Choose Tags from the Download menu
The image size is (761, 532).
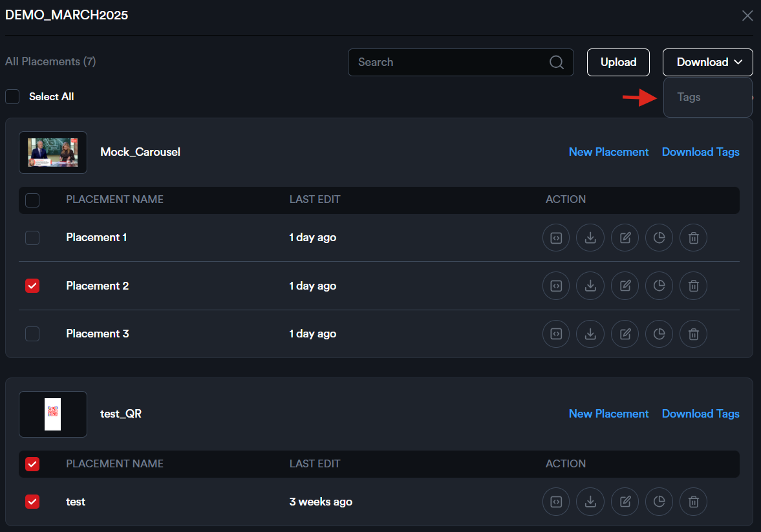tap(689, 98)
